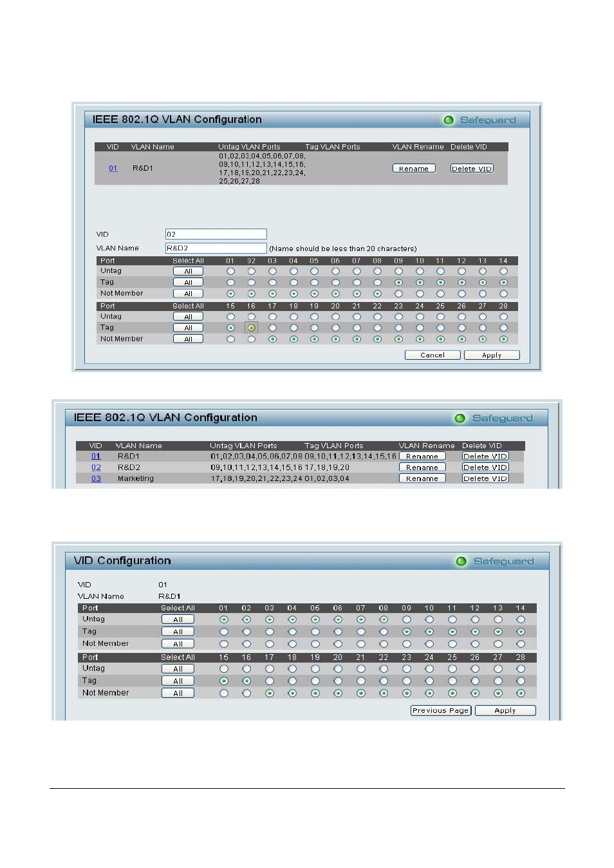Screen dimensions: 614x868
Task: Click Delete VID in the single-VLAN table above the form
Action: tap(472, 169)
